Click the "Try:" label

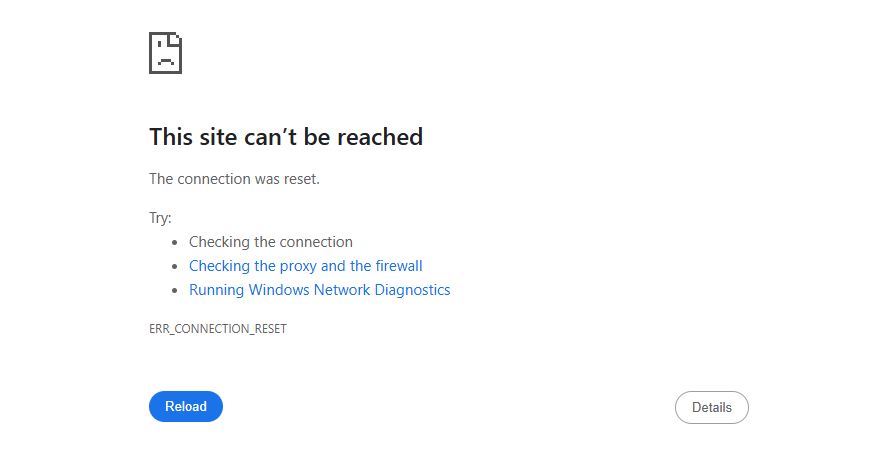pyautogui.click(x=160, y=217)
